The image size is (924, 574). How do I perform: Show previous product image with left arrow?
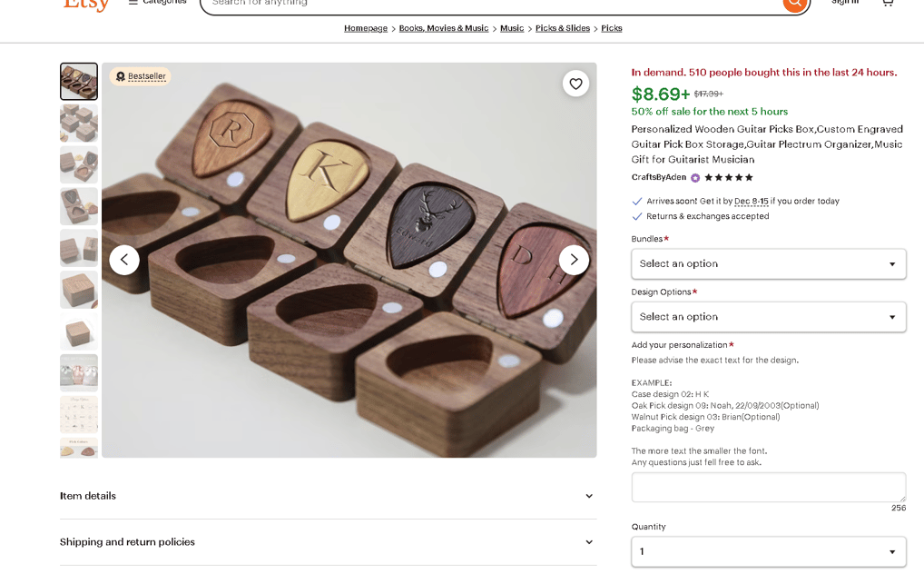click(124, 260)
